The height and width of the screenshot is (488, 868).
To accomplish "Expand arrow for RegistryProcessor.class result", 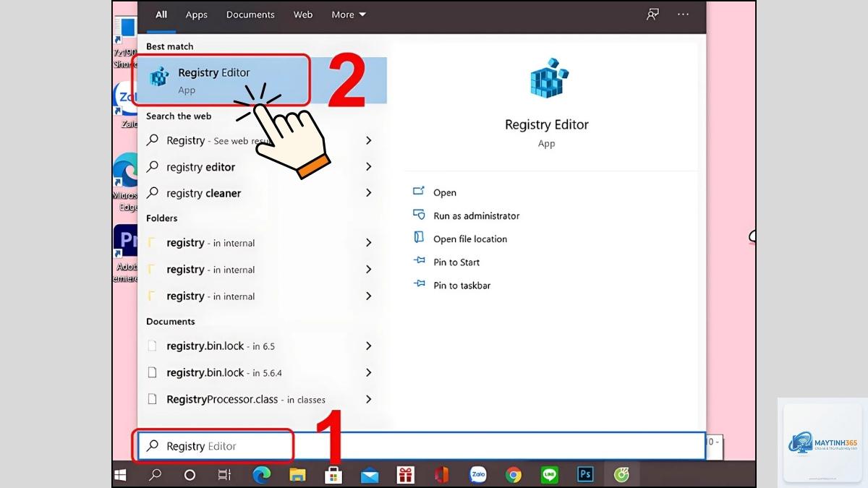I will (368, 399).
